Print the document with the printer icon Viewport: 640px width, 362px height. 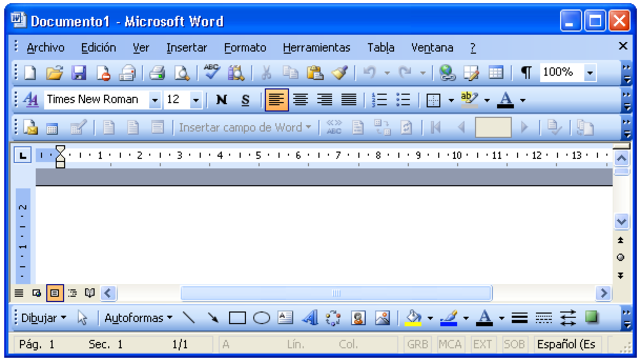157,73
